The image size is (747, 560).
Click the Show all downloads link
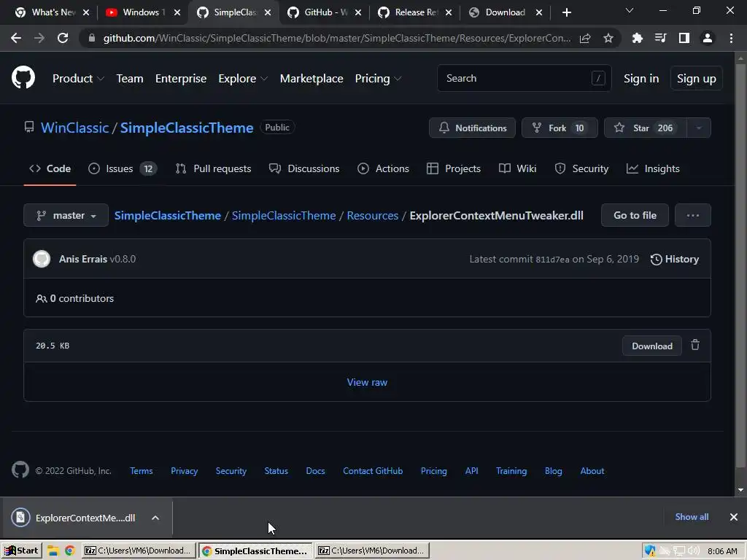click(692, 517)
